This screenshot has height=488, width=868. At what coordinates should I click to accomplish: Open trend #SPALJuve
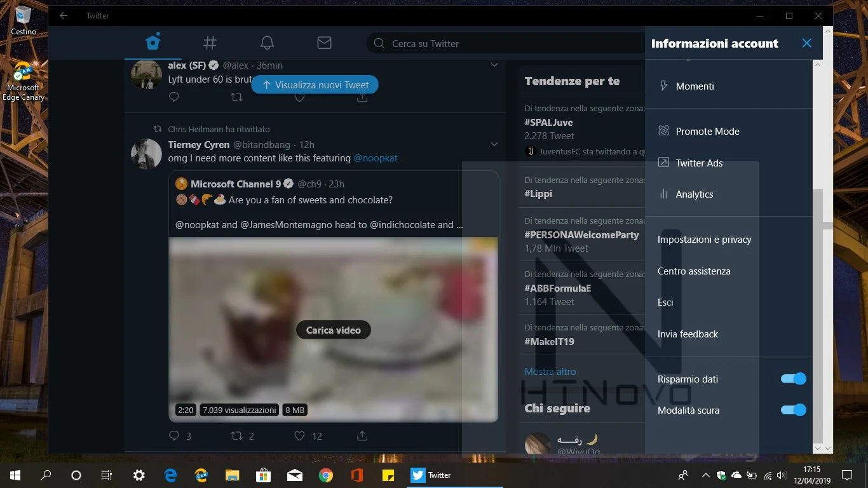point(548,122)
